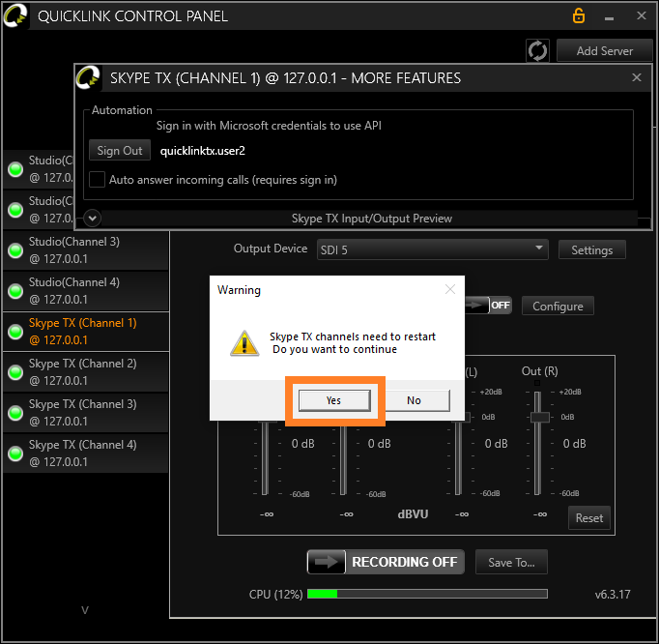Collapse Skype TX Input/Output Preview chevron

click(x=92, y=218)
